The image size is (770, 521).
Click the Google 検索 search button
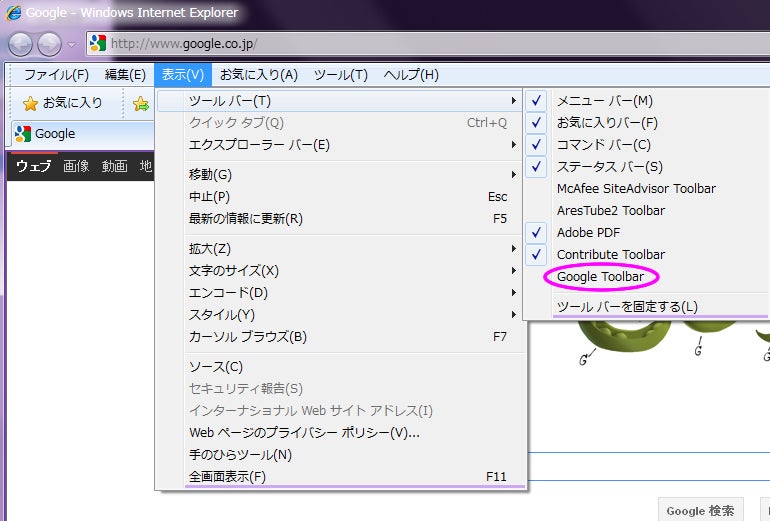[x=700, y=511]
